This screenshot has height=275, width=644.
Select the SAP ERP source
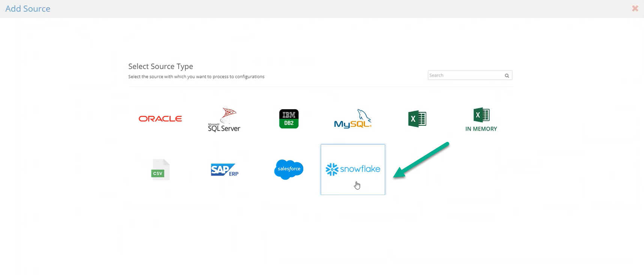pyautogui.click(x=224, y=170)
